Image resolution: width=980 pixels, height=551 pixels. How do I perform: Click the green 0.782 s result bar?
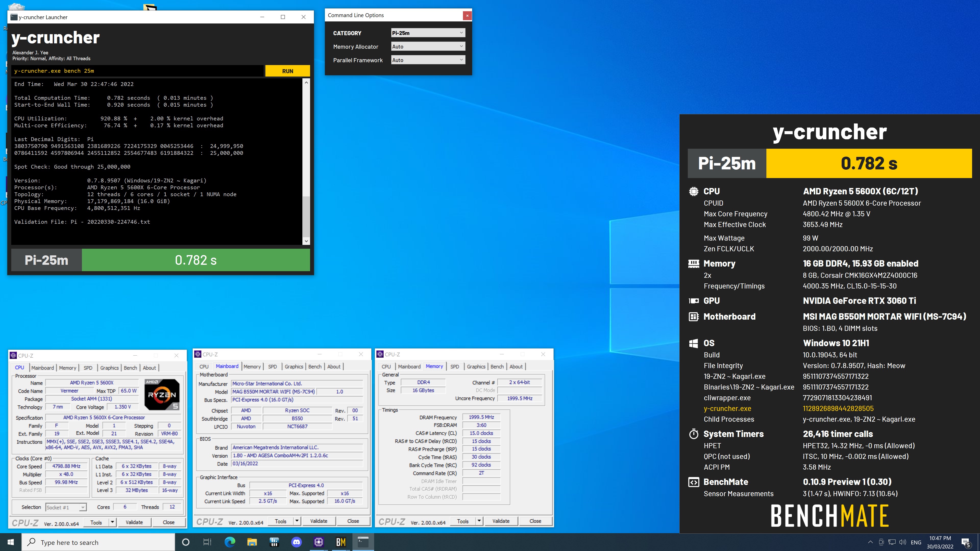click(x=196, y=260)
